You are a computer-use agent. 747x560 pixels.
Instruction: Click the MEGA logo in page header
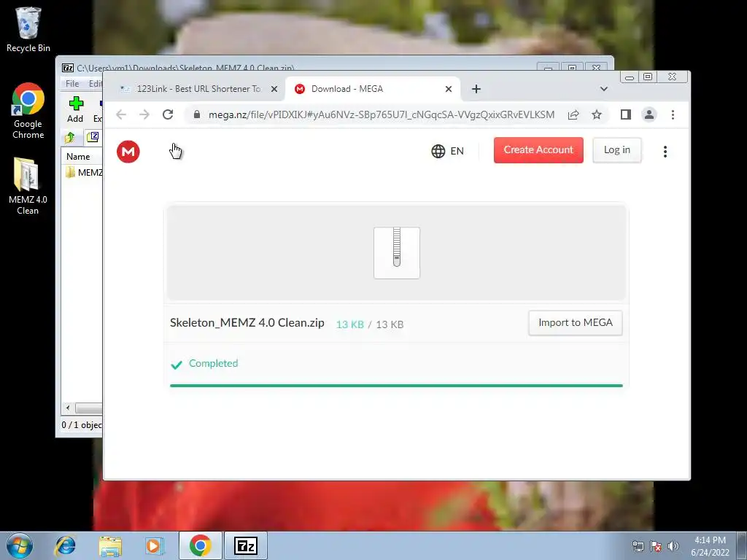click(x=128, y=152)
